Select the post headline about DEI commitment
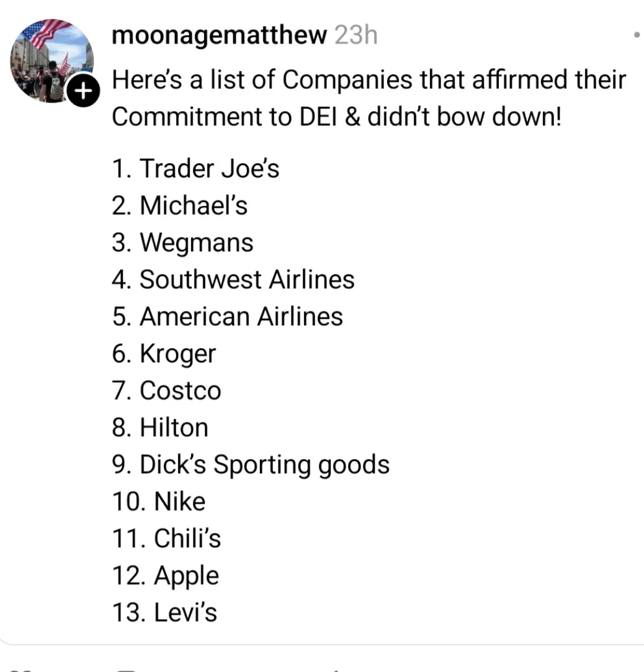The width and height of the screenshot is (644, 672). pos(369,98)
